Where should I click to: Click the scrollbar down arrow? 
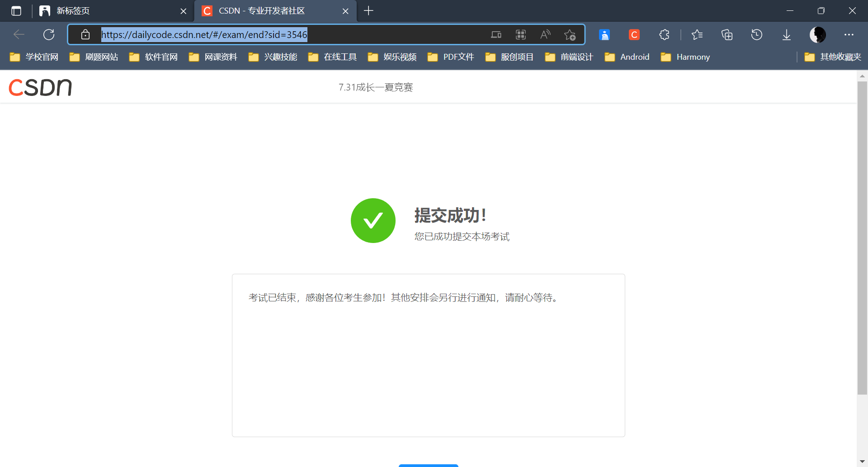862,462
